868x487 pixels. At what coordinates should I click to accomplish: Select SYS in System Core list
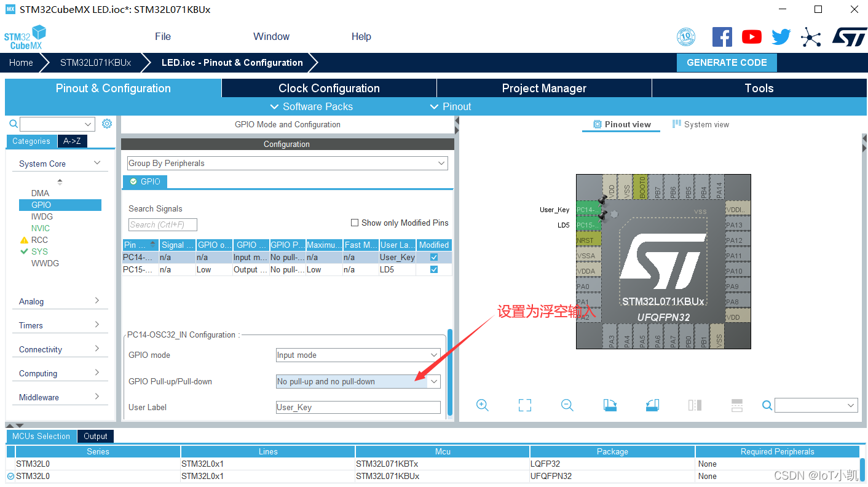pyautogui.click(x=39, y=251)
